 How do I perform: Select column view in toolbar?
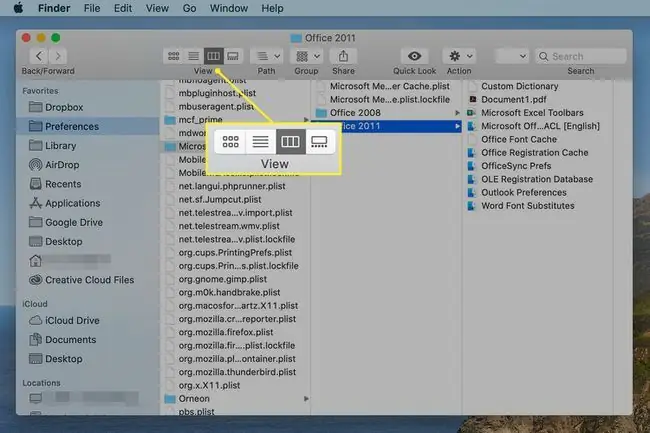(x=213, y=56)
